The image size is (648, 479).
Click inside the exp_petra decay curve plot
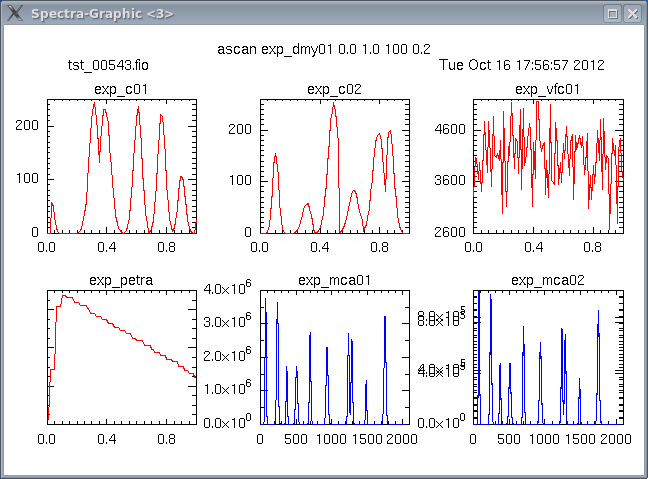point(122,357)
